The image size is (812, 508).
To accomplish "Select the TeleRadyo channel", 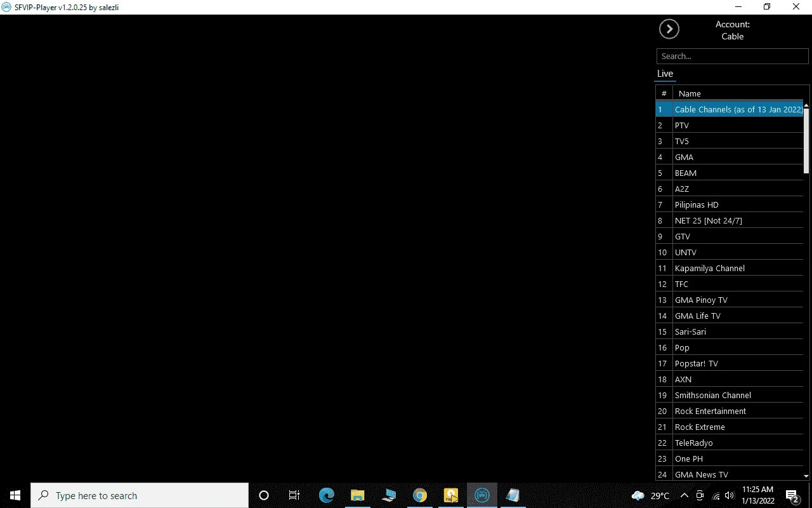I will pyautogui.click(x=730, y=443).
